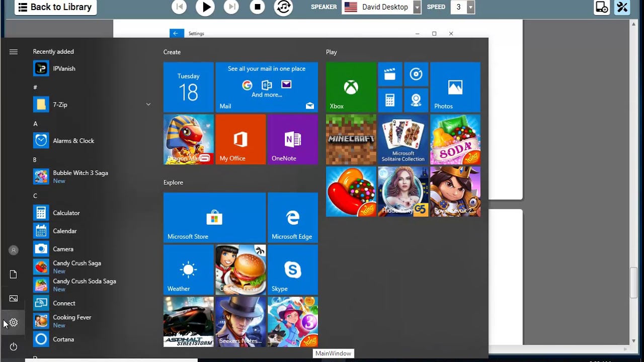
Task: Click the tools wrench icon at top right
Action: click(622, 7)
